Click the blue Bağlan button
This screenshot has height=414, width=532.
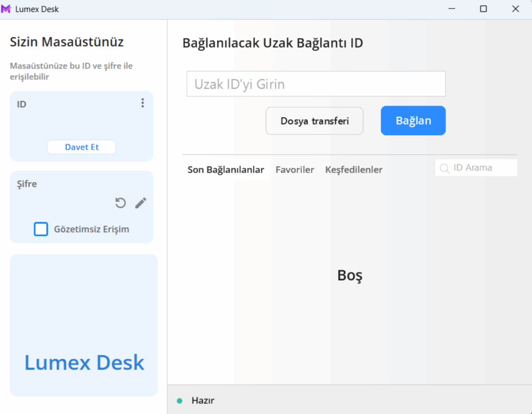click(x=413, y=121)
